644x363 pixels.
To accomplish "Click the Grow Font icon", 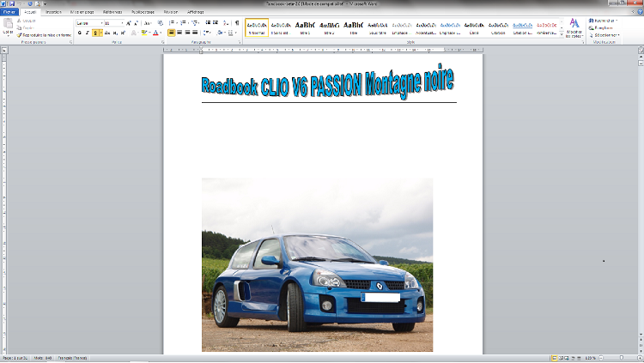I will click(129, 23).
